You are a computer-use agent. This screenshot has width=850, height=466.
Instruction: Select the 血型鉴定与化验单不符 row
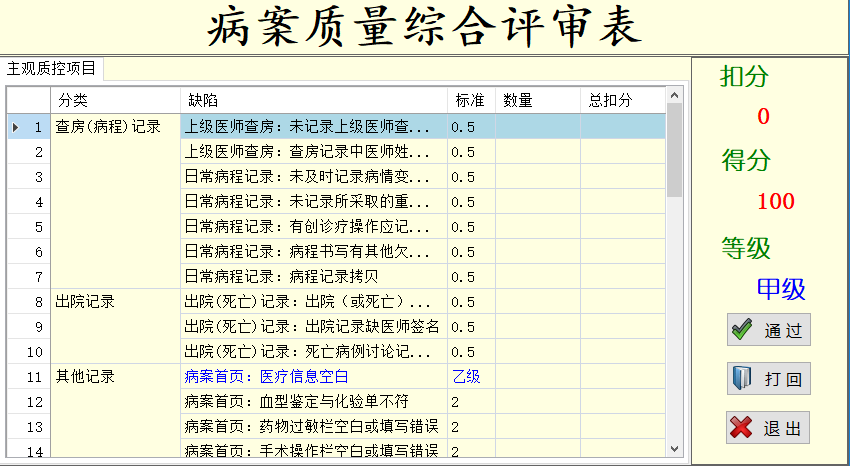pyautogui.click(x=336, y=402)
